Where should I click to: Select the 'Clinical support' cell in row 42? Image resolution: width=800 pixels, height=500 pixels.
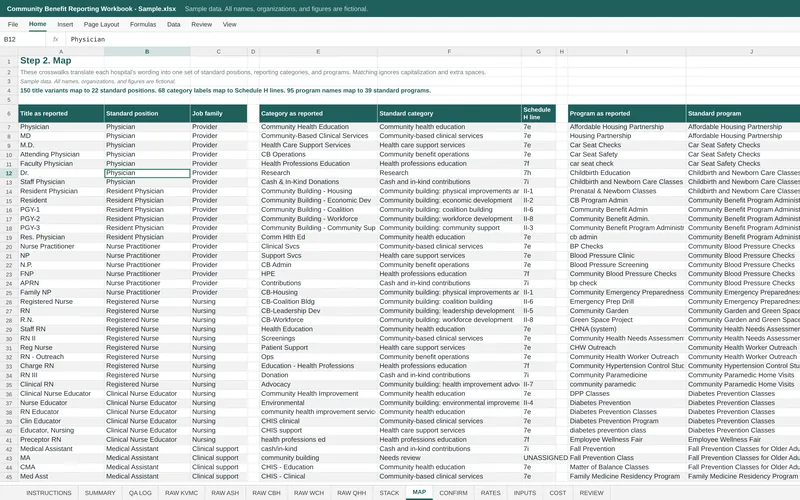point(218,448)
